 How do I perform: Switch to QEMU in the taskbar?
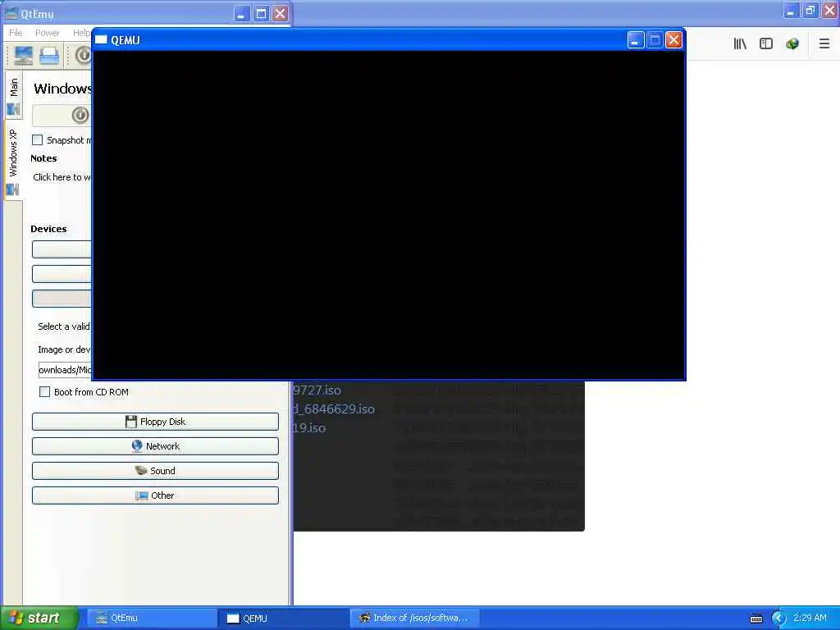283,619
